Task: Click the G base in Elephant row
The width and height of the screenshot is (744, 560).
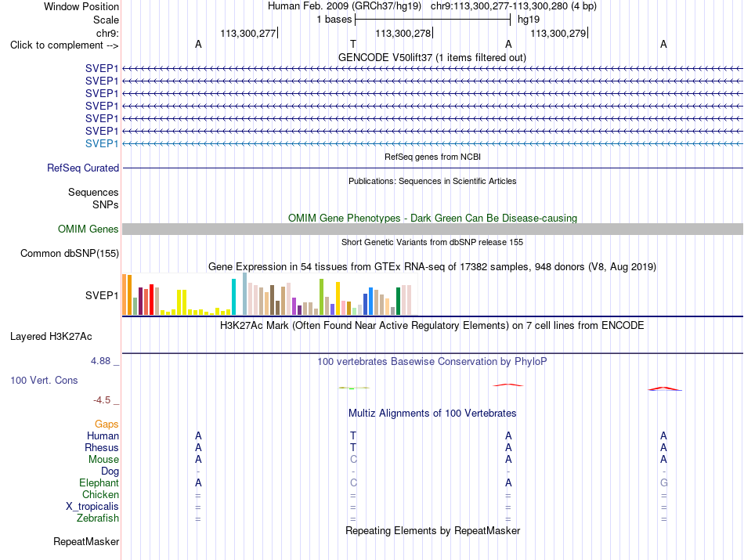Action: coord(664,482)
